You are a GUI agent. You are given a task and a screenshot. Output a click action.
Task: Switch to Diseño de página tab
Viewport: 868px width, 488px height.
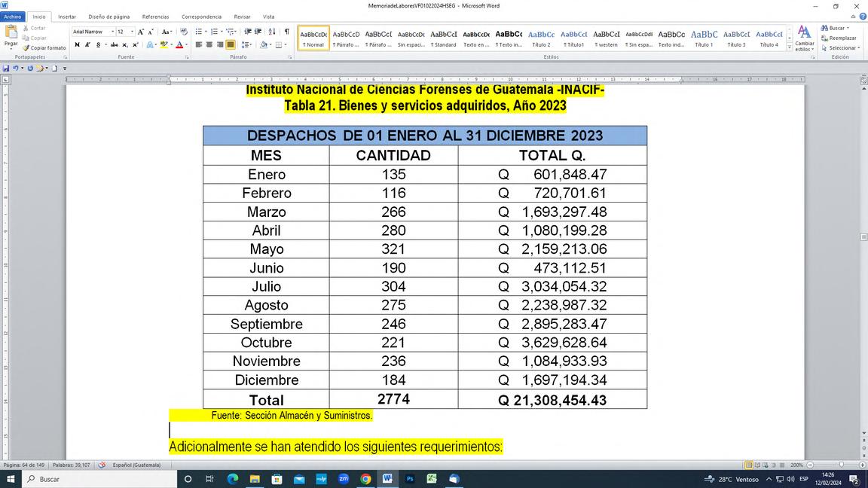tap(109, 17)
